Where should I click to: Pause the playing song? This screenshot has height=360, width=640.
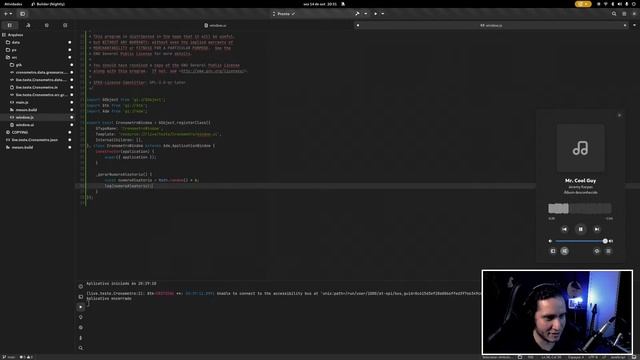tap(580, 229)
